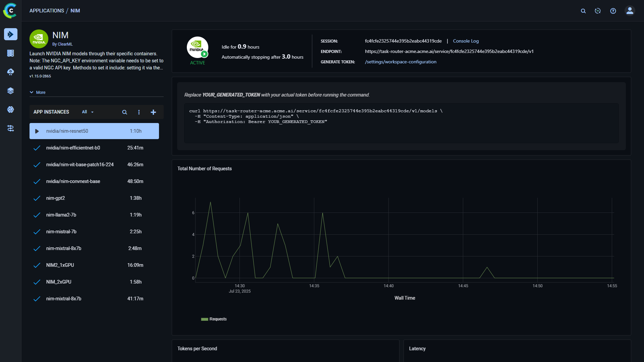Click the NVIDIA NIM app logo

coord(39,39)
